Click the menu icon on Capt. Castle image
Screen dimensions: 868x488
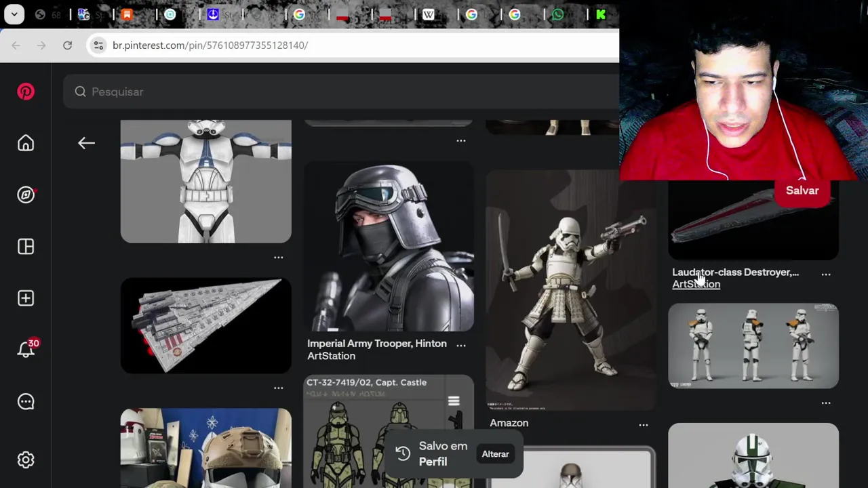[454, 401]
